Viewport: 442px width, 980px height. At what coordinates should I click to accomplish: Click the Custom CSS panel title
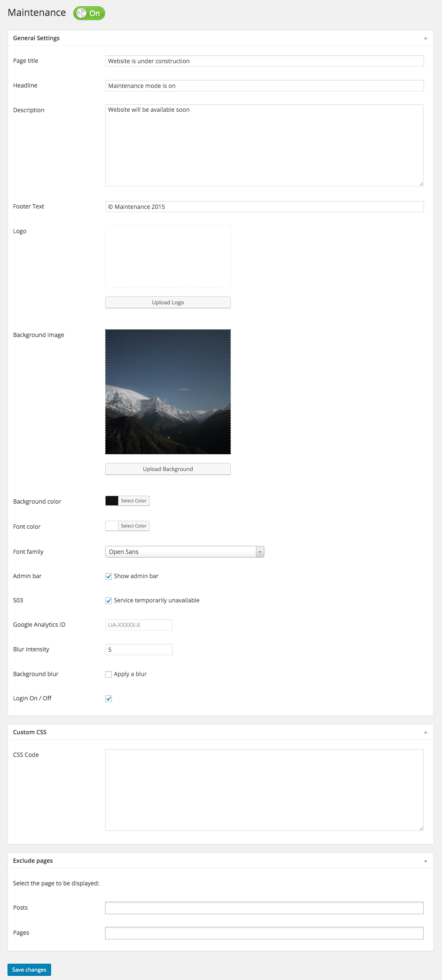[30, 732]
